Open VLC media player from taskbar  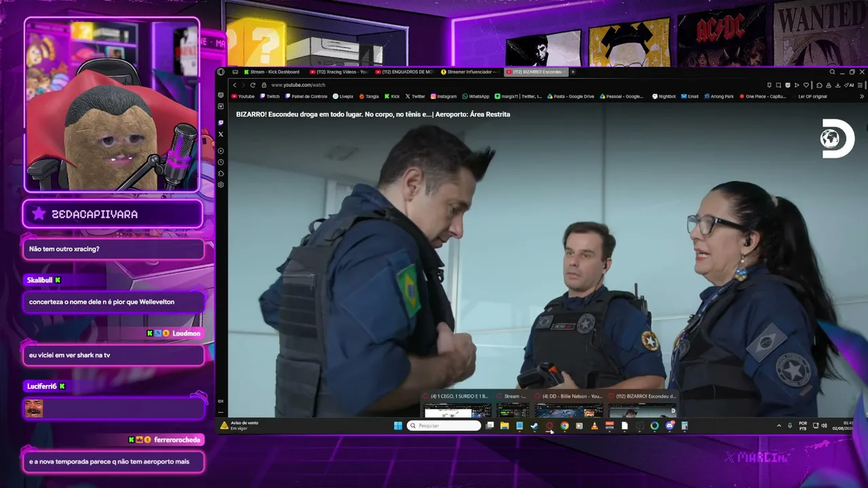point(595,426)
